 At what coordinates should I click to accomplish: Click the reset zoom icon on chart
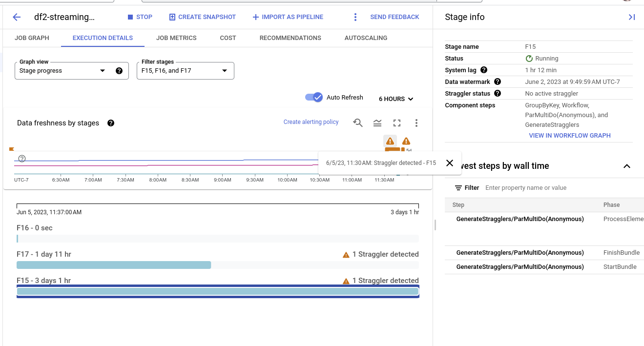click(x=358, y=123)
